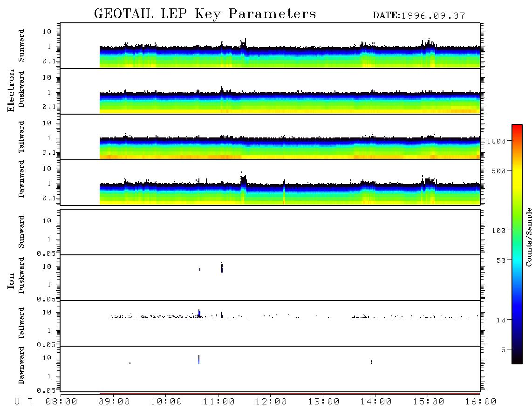Click the Ion Duskward burst near 11:00
This screenshot has width=532, height=410.
coord(222,268)
